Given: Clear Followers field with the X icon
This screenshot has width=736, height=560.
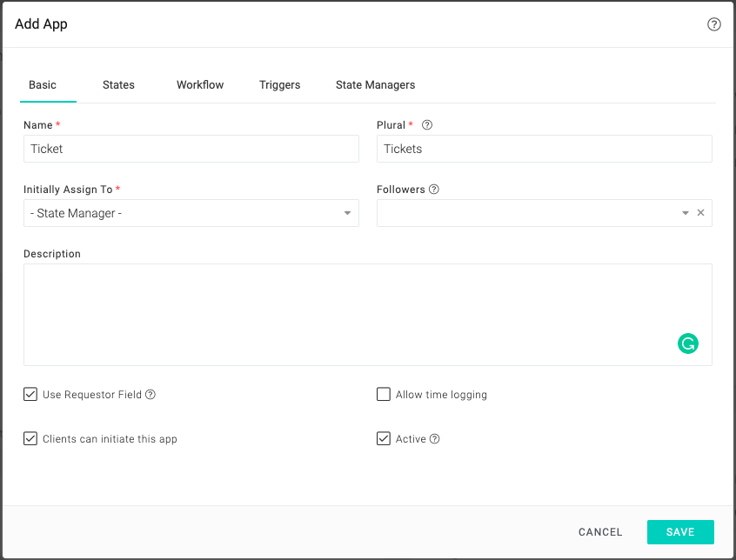Looking at the screenshot, I should click(700, 213).
